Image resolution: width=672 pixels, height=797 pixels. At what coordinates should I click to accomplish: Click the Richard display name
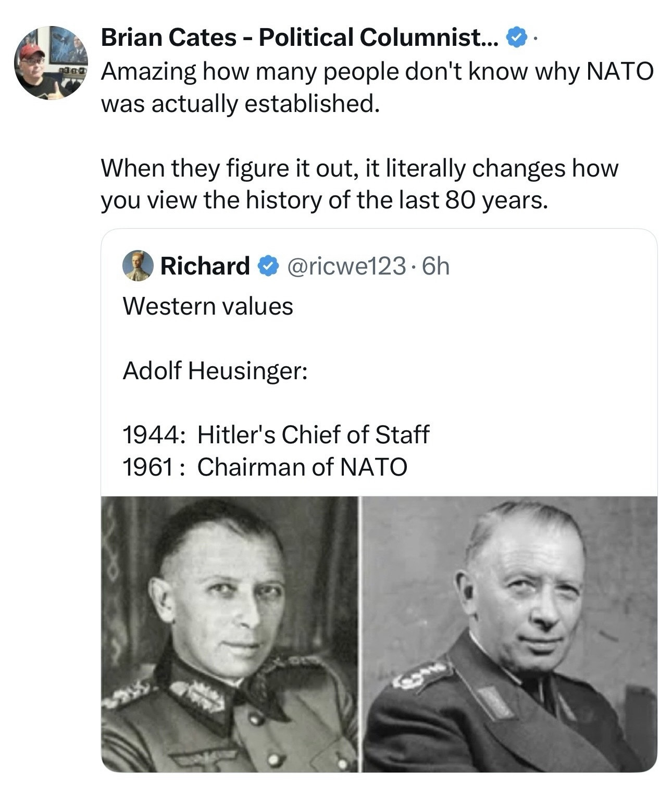(x=205, y=266)
